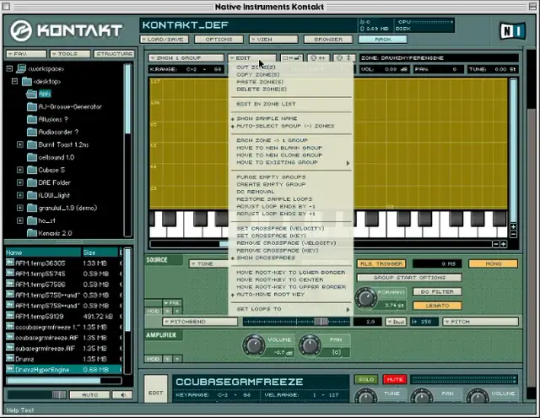The height and width of the screenshot is (418, 540).
Task: Click the DAE Folder icon
Action: pos(32,182)
